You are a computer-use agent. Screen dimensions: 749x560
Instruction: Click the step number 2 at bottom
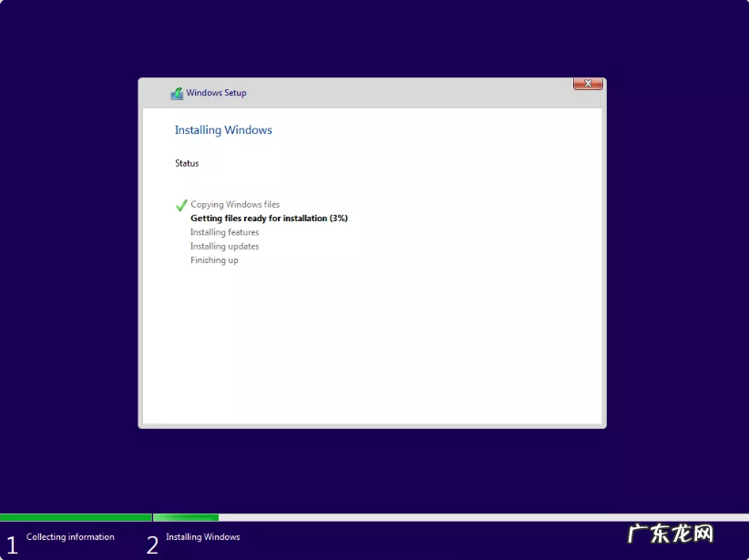coord(152,545)
